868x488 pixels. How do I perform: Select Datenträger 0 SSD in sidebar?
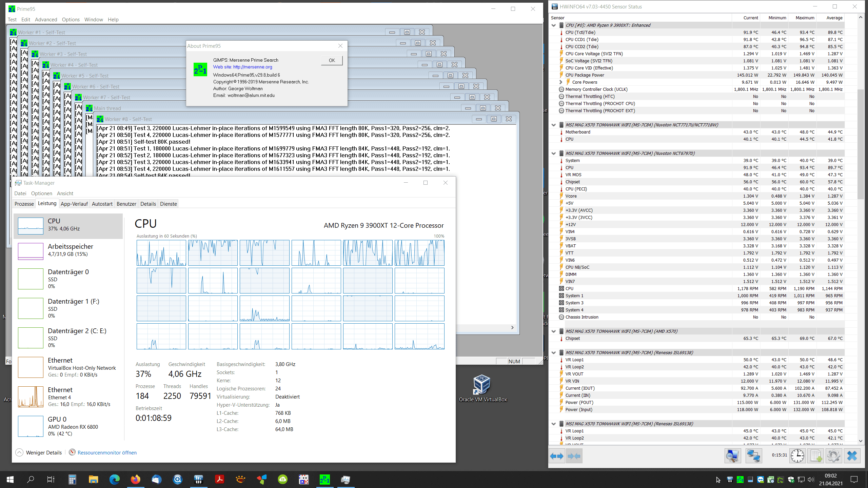pyautogui.click(x=68, y=279)
